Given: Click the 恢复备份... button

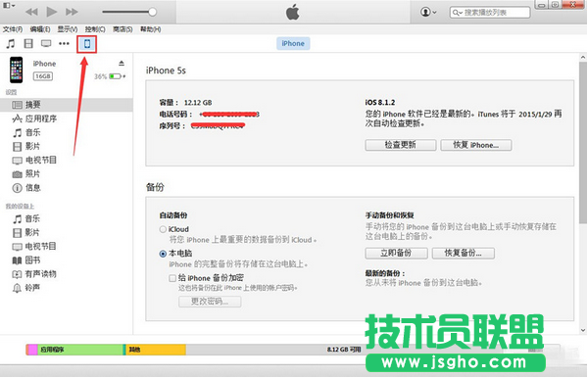Looking at the screenshot, I should point(464,253).
